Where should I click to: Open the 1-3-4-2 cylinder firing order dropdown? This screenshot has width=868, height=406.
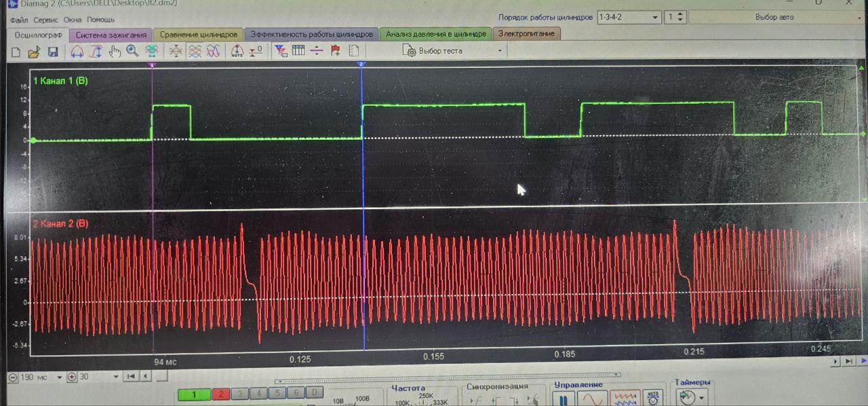click(x=629, y=18)
